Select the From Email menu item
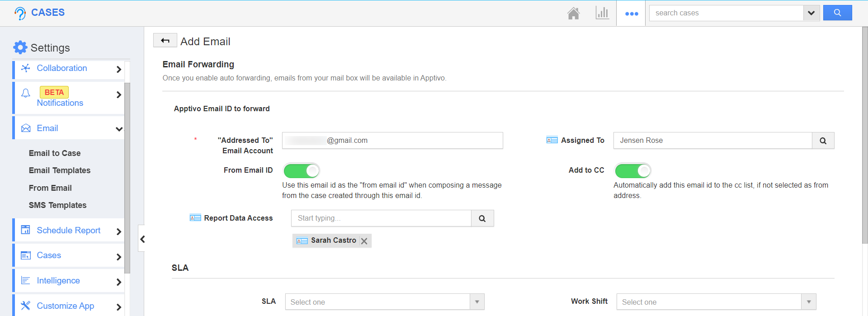Viewport: 868px width, 316px height. pyautogui.click(x=50, y=188)
